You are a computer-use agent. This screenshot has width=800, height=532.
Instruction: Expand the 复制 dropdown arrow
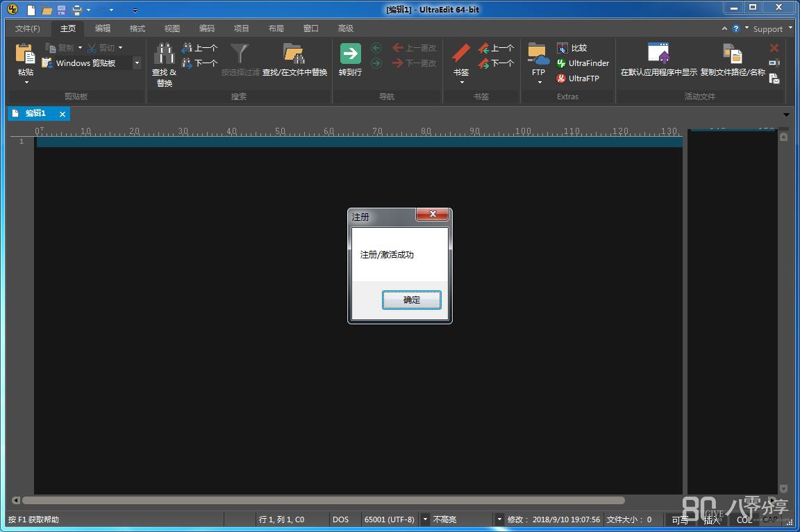click(x=80, y=48)
